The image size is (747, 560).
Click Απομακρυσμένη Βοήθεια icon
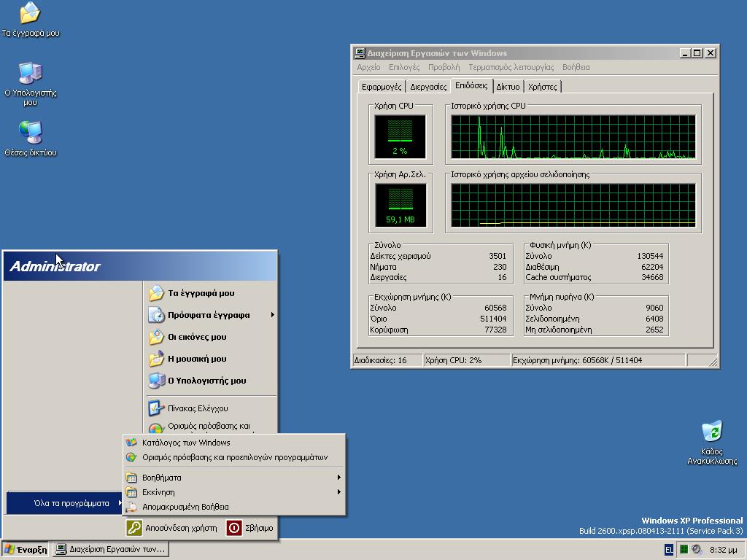coord(131,507)
